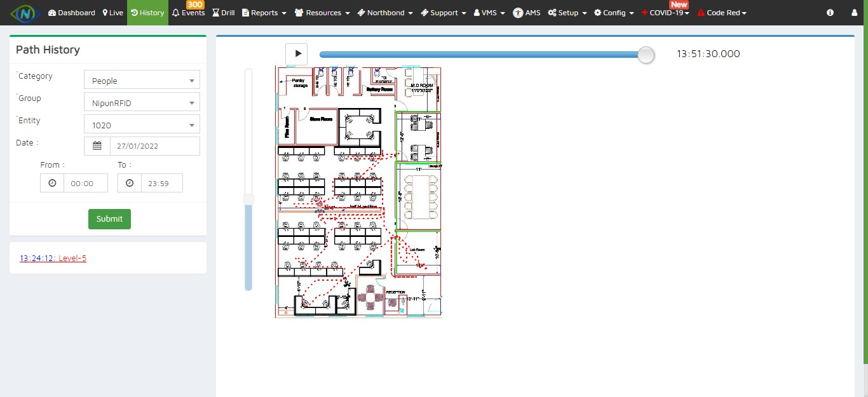Click the timeline slider handle
Image resolution: width=868 pixels, height=397 pixels.
[x=646, y=55]
